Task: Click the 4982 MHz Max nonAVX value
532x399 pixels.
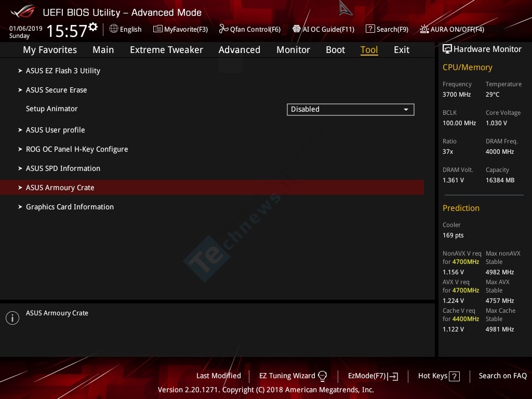Action: (x=500, y=272)
